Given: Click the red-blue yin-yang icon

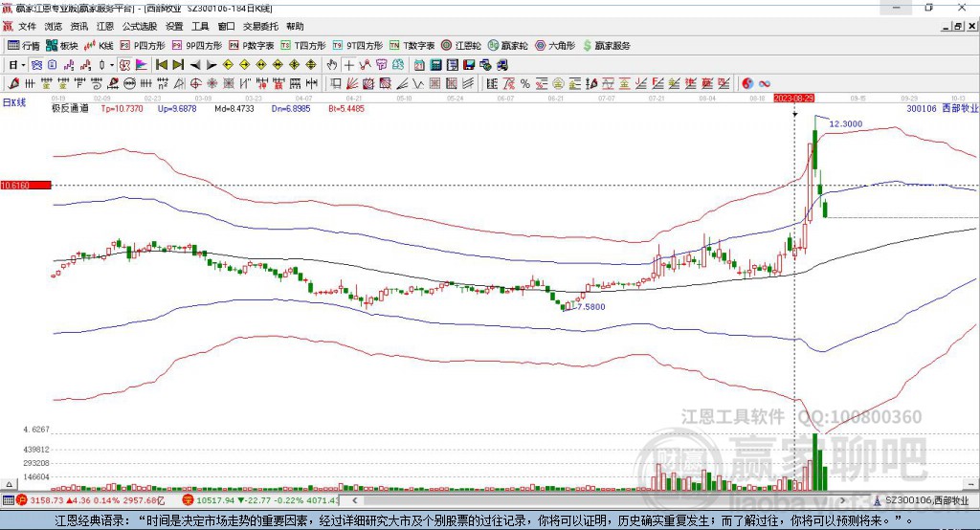Looking at the screenshot, I should [747, 83].
